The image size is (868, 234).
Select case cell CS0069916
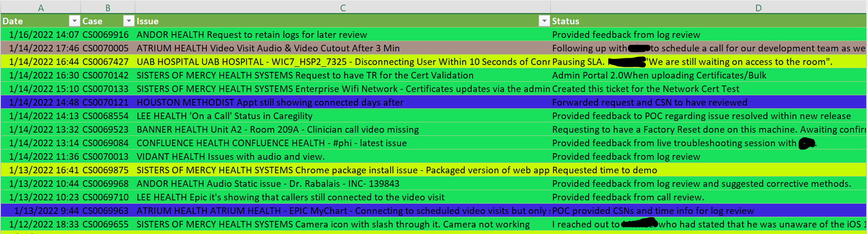[108, 35]
